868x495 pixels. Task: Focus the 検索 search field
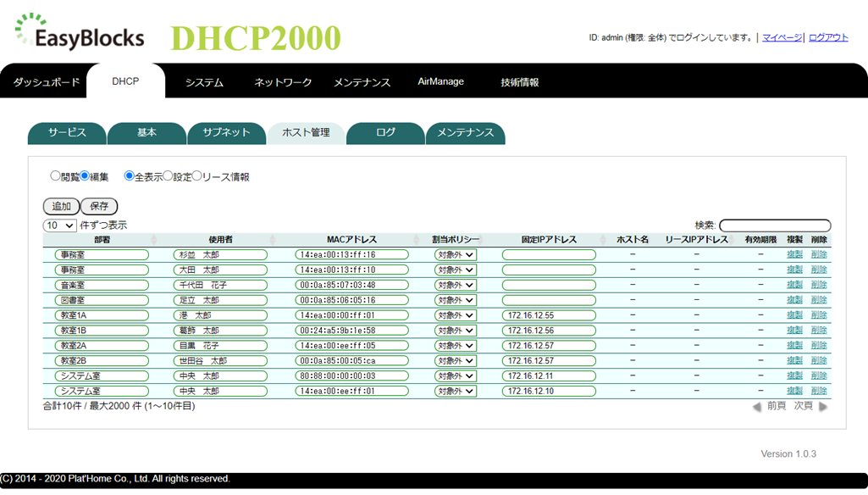pos(775,225)
